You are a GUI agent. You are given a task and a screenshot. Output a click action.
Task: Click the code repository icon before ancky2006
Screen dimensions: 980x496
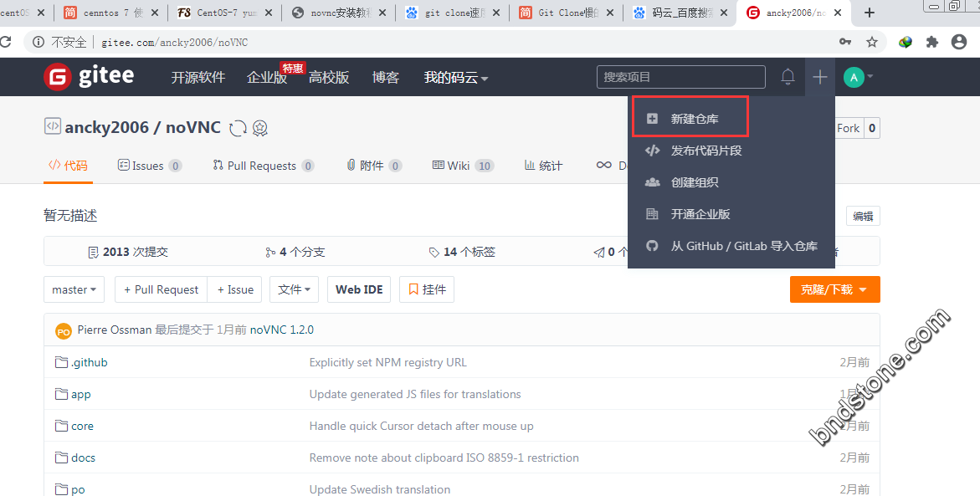click(53, 126)
